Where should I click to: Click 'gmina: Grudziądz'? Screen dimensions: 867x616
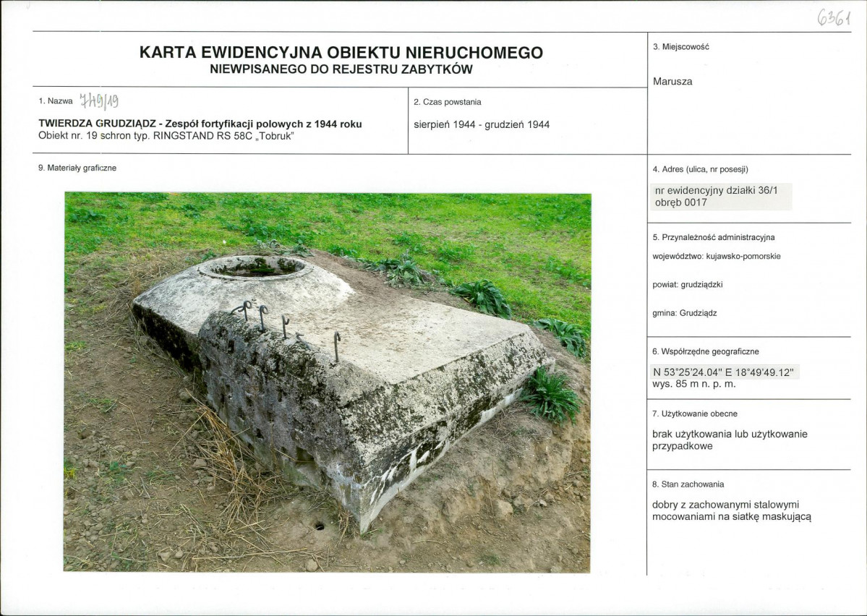[x=685, y=313]
